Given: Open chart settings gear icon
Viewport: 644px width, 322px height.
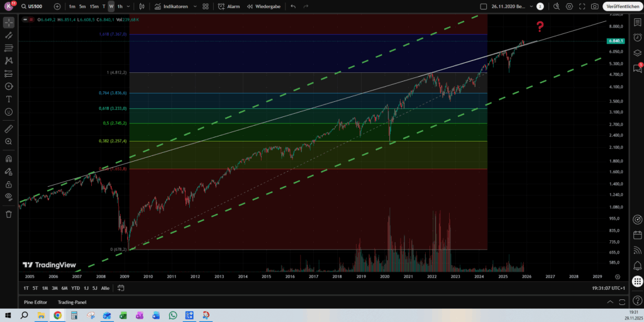Looking at the screenshot, I should (569, 6).
